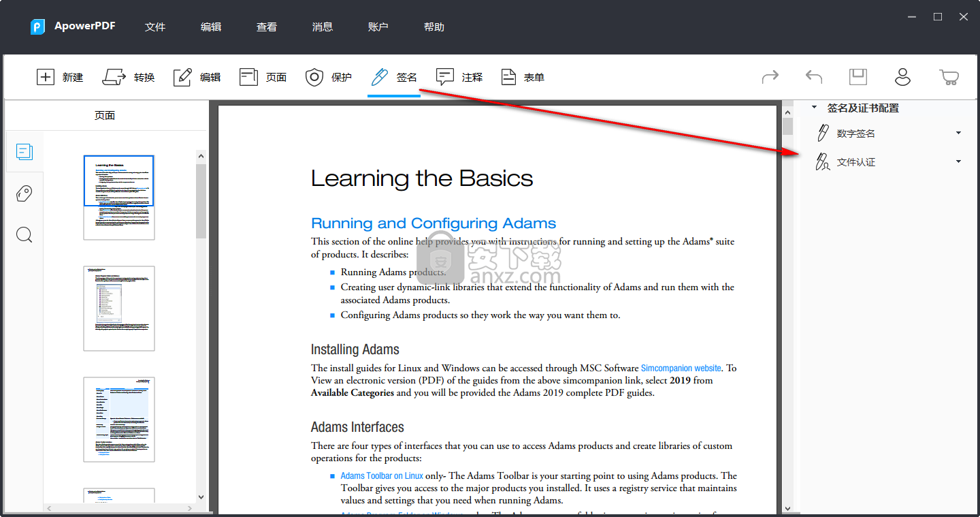Open the shopping cart icon
980x517 pixels.
coord(949,77)
